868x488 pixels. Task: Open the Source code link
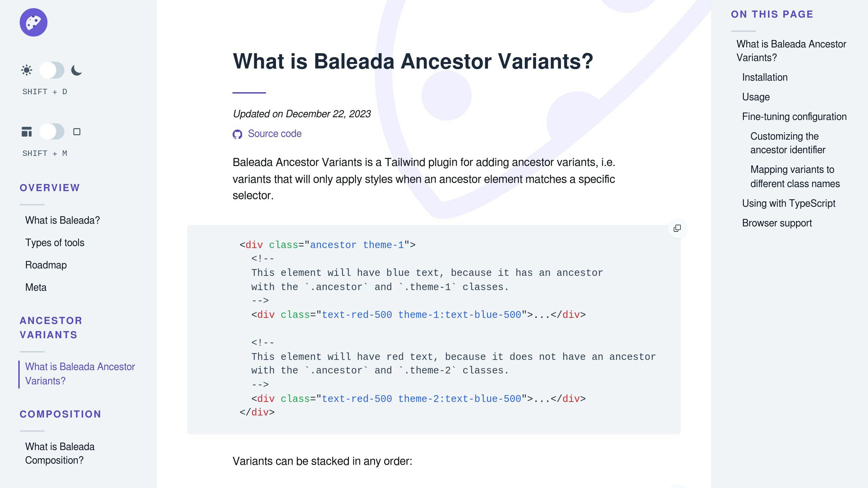coord(275,134)
